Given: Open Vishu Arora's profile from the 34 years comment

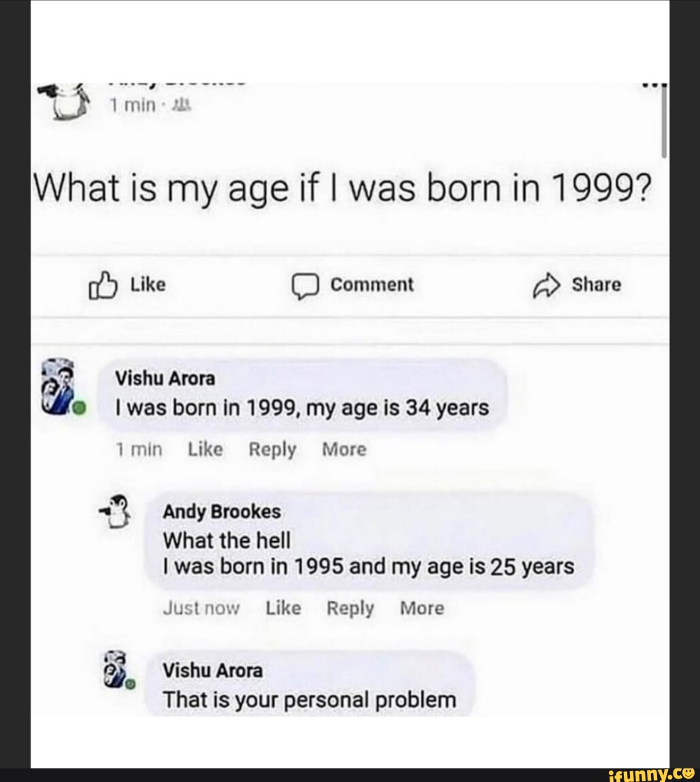Looking at the screenshot, I should click(x=165, y=378).
